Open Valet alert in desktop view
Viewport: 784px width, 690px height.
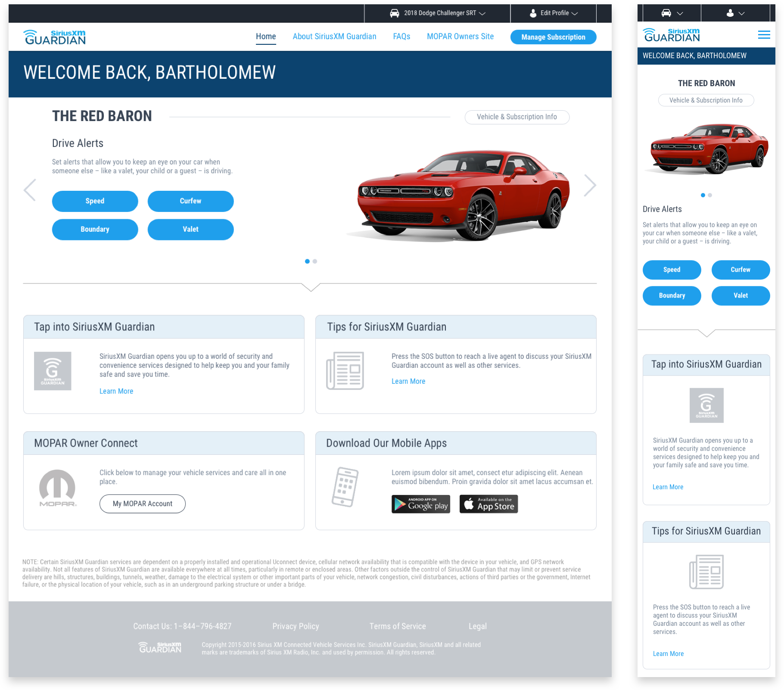point(190,230)
